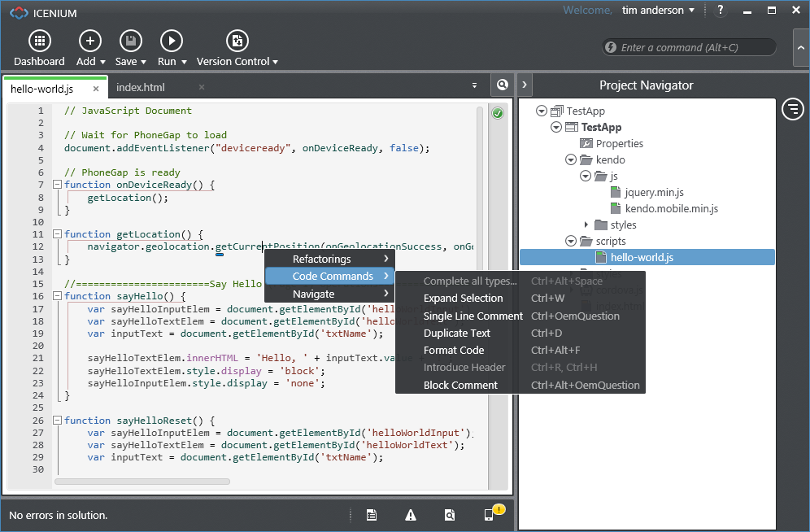Choose Duplicate Text command
The width and height of the screenshot is (810, 532).
point(520,334)
